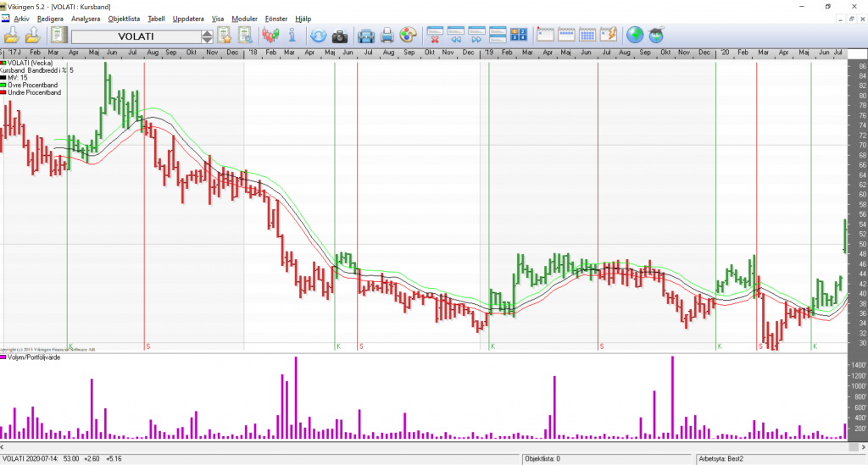The height and width of the screenshot is (465, 868).
Task: Open the Moduler menu
Action: (x=244, y=18)
